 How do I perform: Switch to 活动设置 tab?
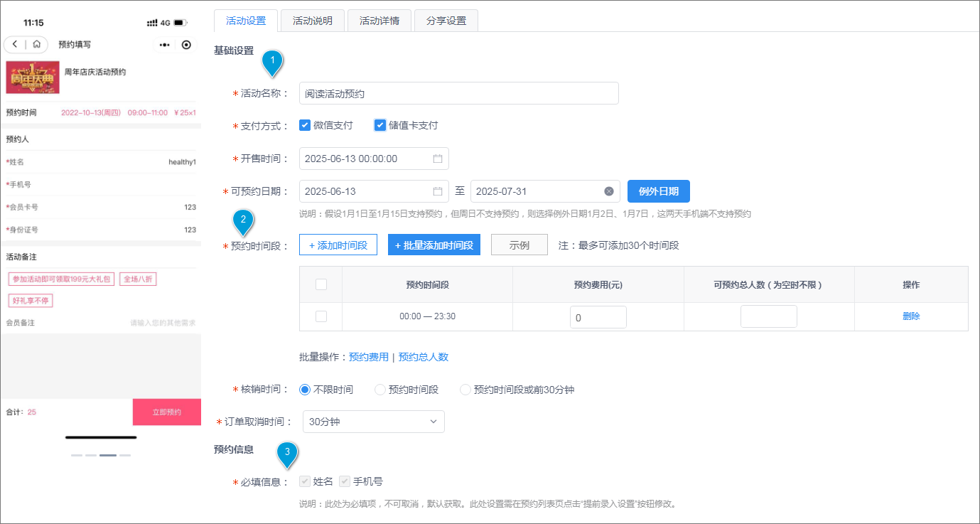click(246, 21)
